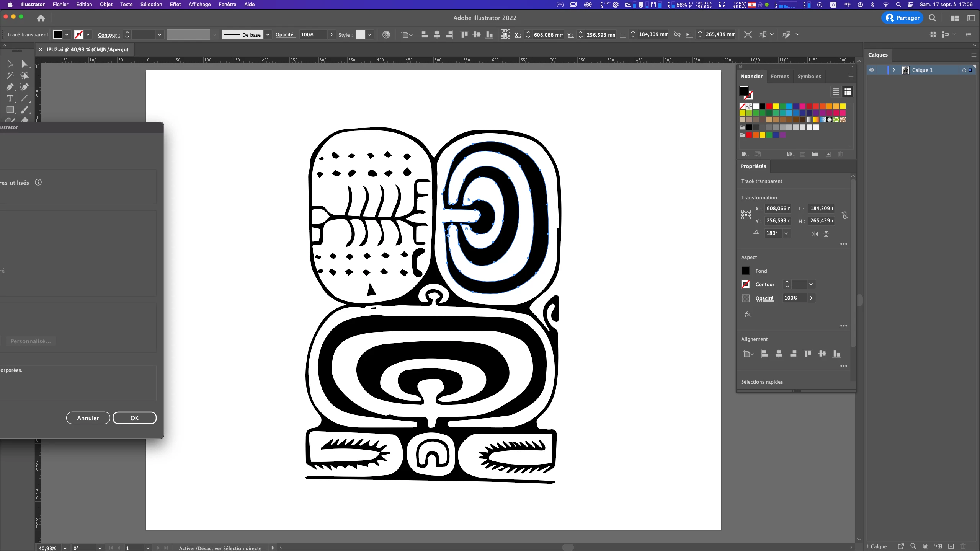Click the Partager button

[902, 18]
